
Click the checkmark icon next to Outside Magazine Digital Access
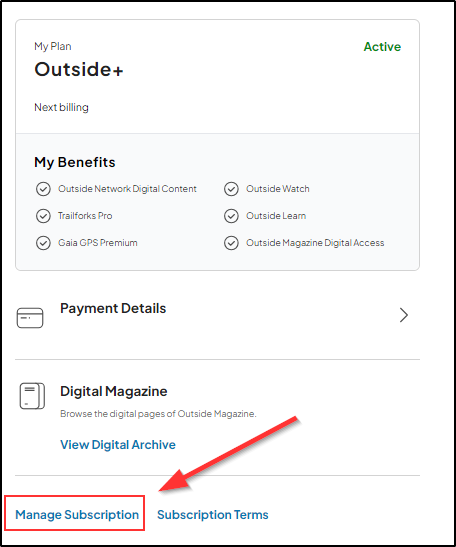pyautogui.click(x=231, y=243)
